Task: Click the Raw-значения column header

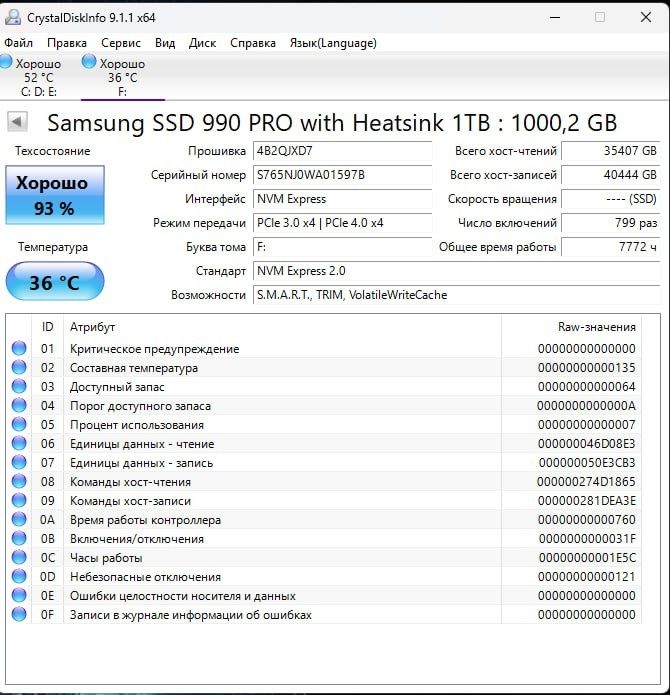Action: (571, 327)
